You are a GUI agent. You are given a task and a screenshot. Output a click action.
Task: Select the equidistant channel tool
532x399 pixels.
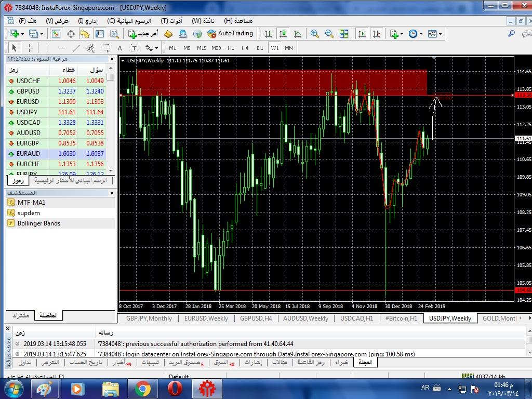(90, 48)
